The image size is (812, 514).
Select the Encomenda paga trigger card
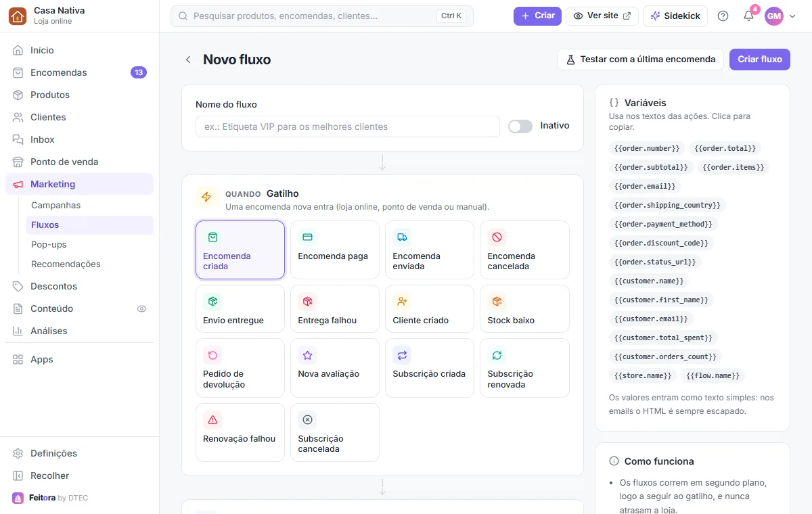(x=335, y=250)
